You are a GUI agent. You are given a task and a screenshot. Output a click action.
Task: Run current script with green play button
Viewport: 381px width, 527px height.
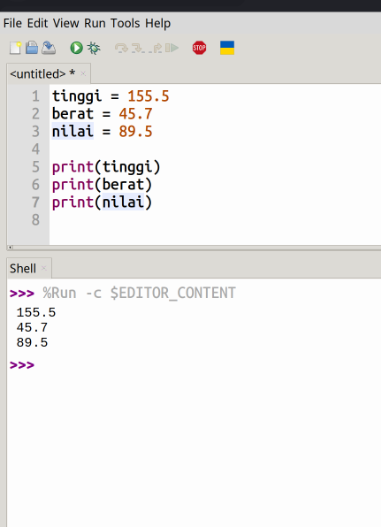[76, 48]
